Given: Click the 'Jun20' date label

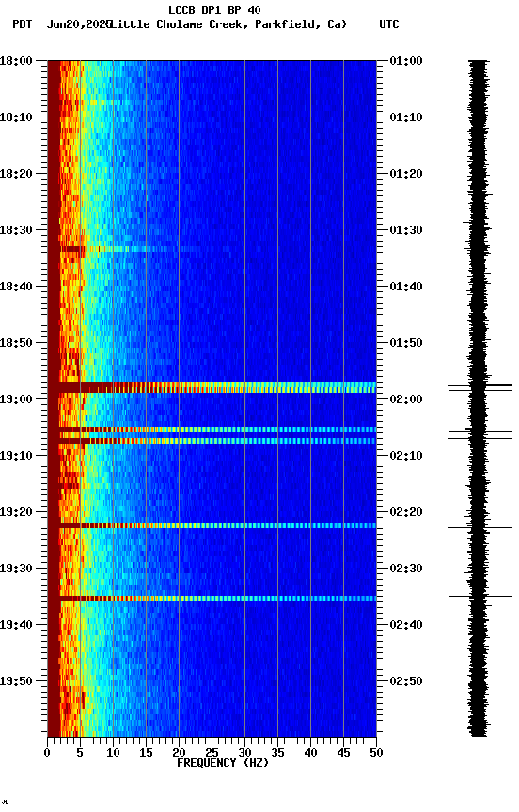Looking at the screenshot, I should point(62,24).
